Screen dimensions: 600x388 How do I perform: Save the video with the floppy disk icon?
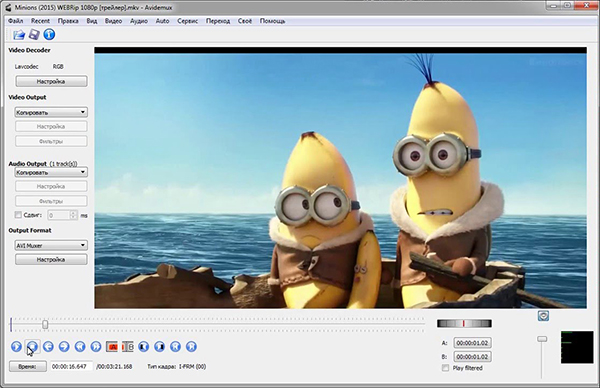[34, 34]
